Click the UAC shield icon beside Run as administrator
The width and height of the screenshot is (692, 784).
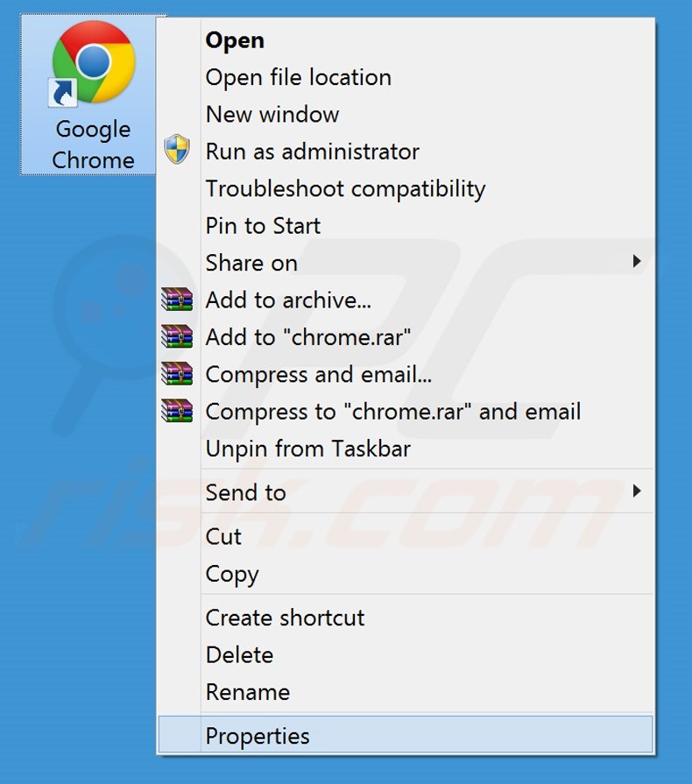177,149
